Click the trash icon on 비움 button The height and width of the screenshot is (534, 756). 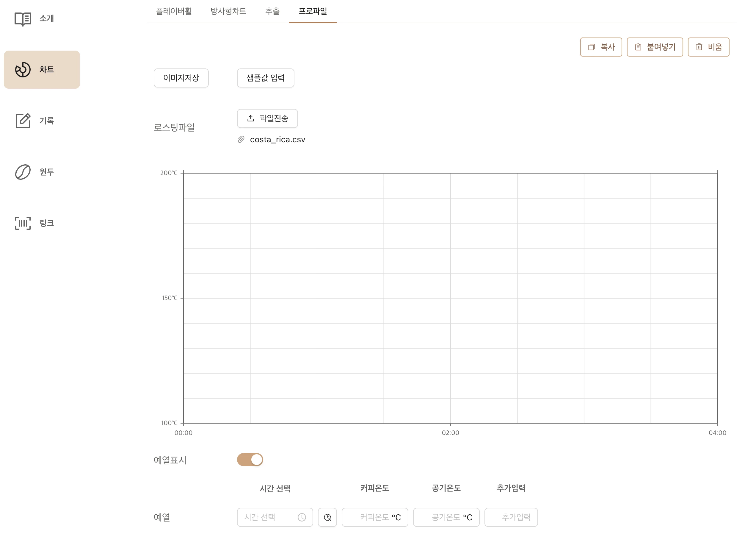pos(699,47)
